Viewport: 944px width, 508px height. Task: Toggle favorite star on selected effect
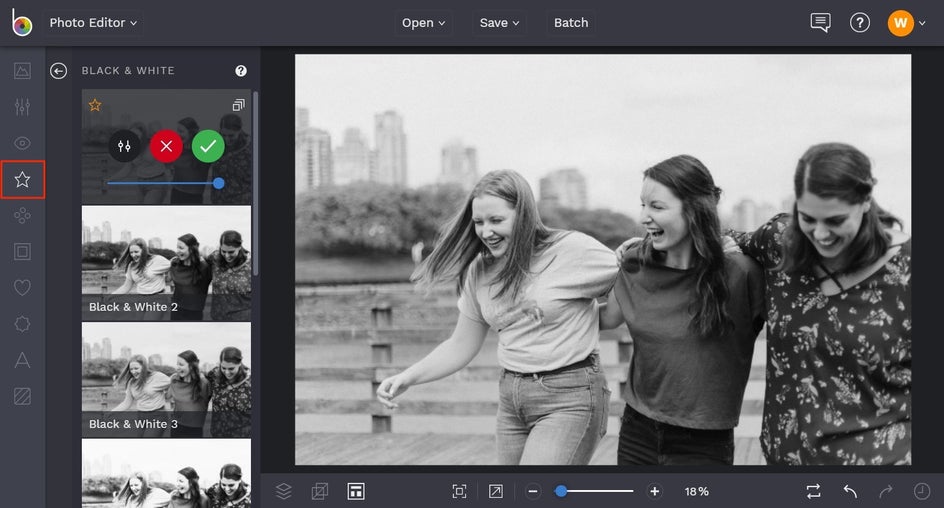tap(95, 105)
